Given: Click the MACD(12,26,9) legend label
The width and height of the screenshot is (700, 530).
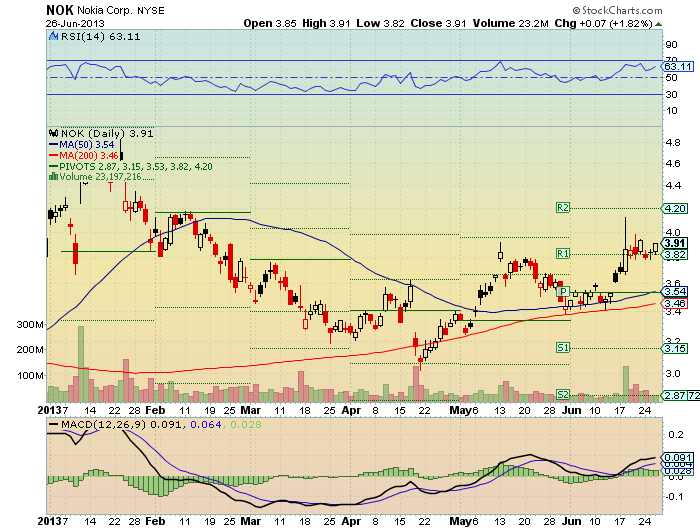Looking at the screenshot, I should [x=104, y=424].
